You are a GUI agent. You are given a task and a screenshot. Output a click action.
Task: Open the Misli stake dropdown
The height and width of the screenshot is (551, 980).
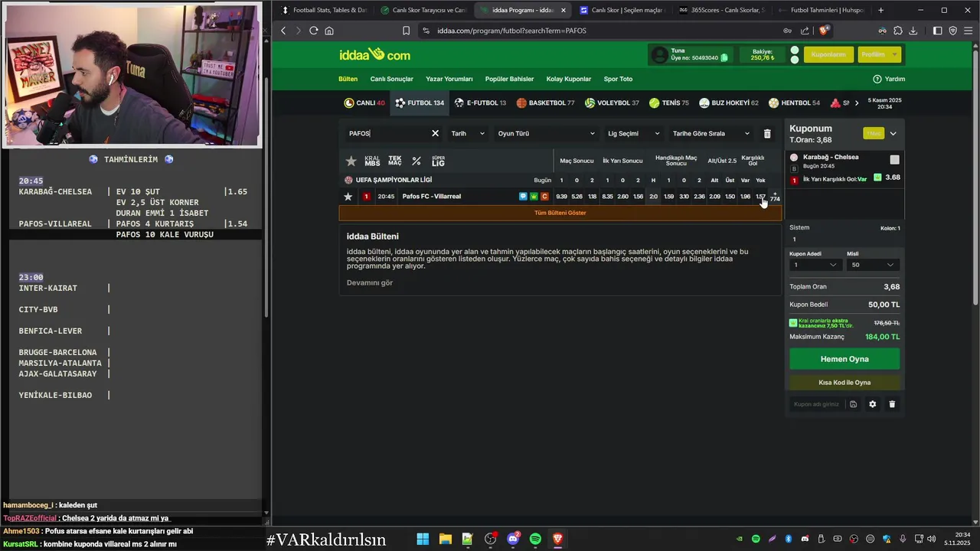(x=873, y=265)
